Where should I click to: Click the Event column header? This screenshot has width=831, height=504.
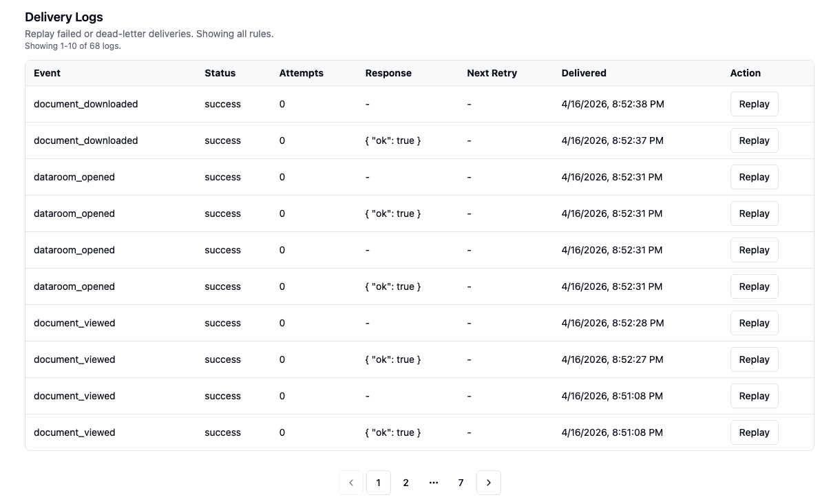pos(47,73)
